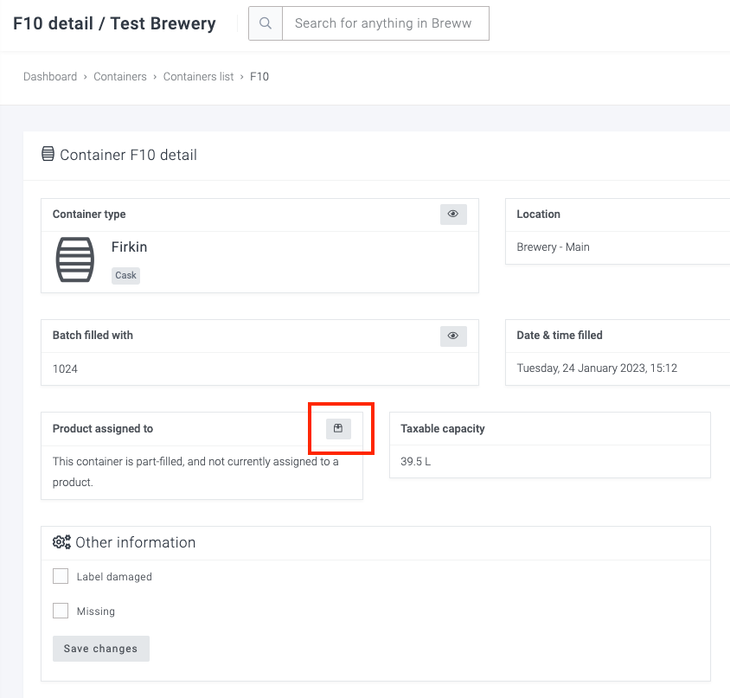
Task: Click the 'Brewery - Main' location value
Action: 553,247
